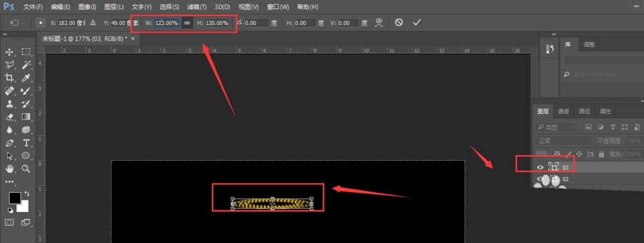
Task: Select the Rectangular Marquee tool
Action: (x=26, y=52)
